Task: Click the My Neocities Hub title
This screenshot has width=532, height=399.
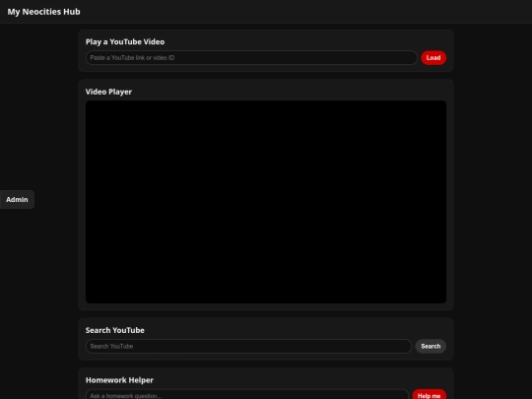Action: (43, 12)
